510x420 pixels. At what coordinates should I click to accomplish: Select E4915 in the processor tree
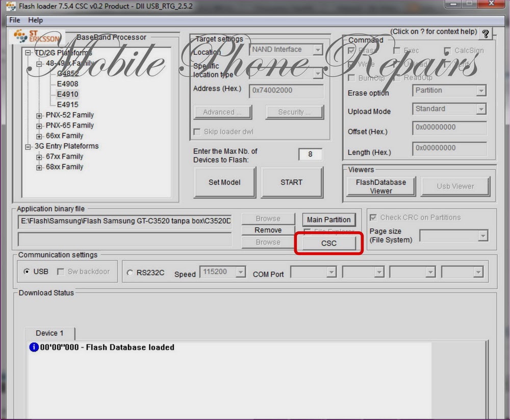point(68,105)
